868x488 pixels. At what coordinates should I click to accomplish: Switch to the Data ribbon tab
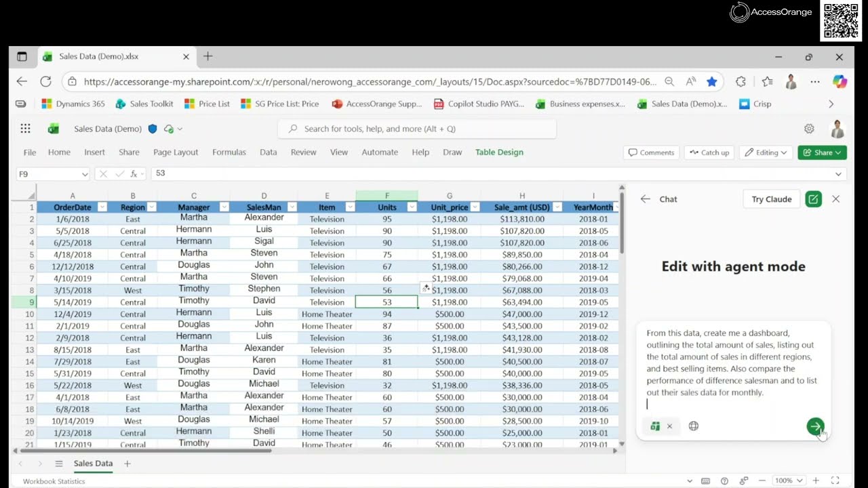[269, 152]
